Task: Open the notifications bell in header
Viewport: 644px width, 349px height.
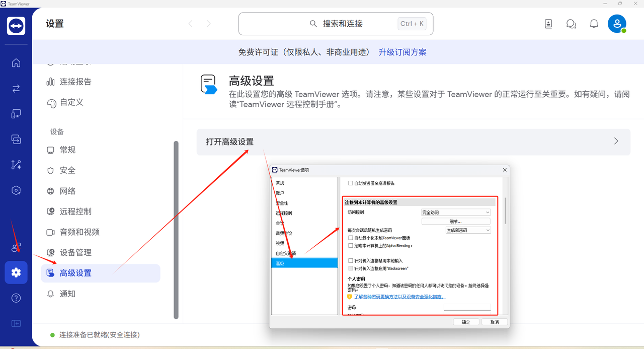Action: (594, 24)
